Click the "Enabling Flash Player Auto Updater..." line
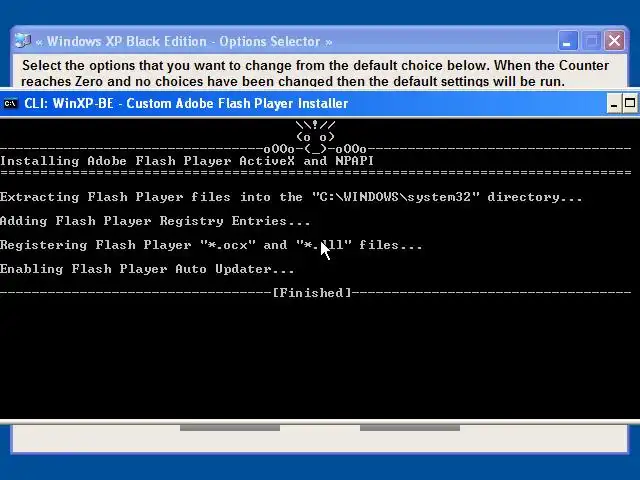This screenshot has width=640, height=480. [x=147, y=269]
